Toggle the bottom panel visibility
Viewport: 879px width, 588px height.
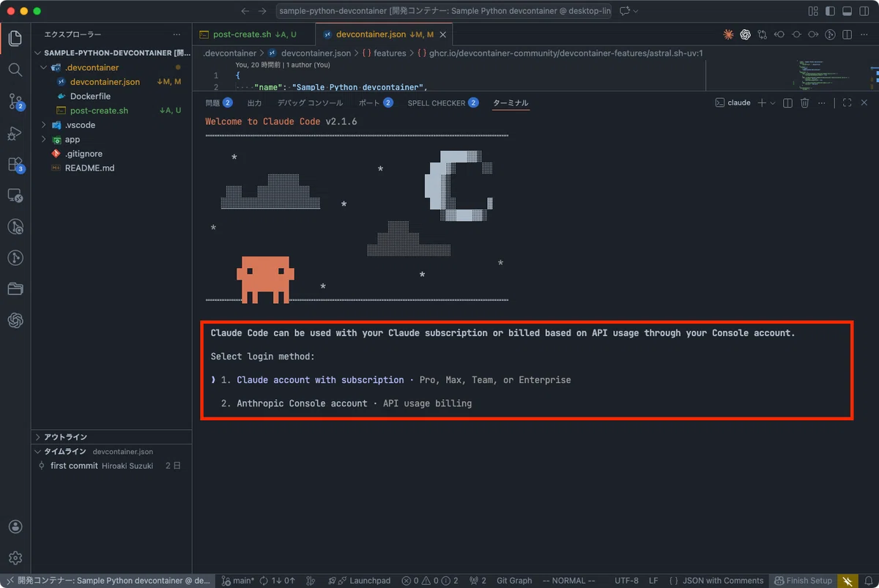click(847, 11)
